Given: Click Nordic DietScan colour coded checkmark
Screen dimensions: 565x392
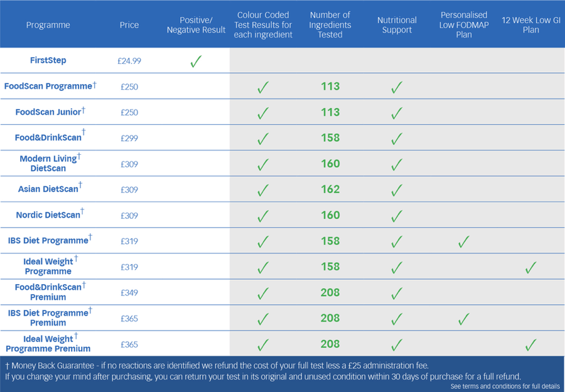Looking at the screenshot, I should point(263,216).
